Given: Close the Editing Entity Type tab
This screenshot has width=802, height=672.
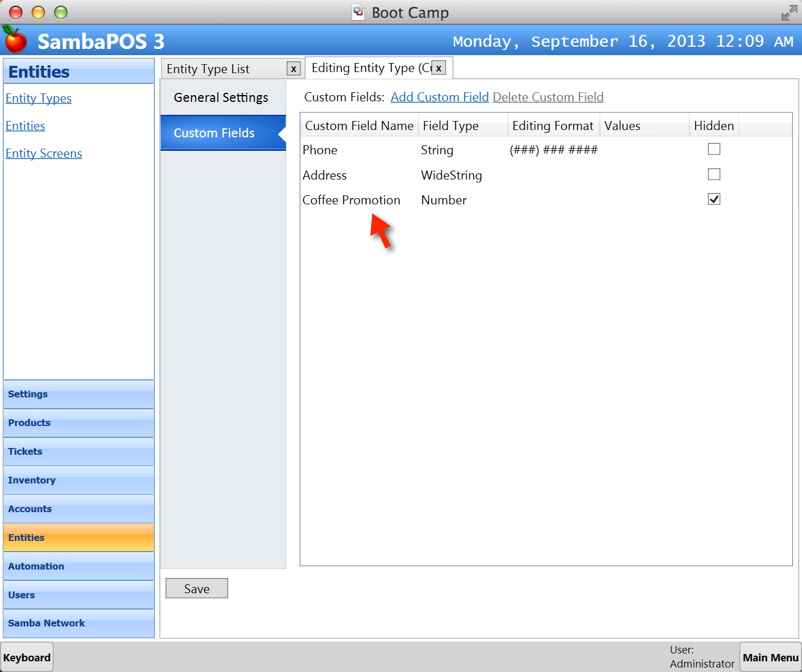Looking at the screenshot, I should click(439, 68).
